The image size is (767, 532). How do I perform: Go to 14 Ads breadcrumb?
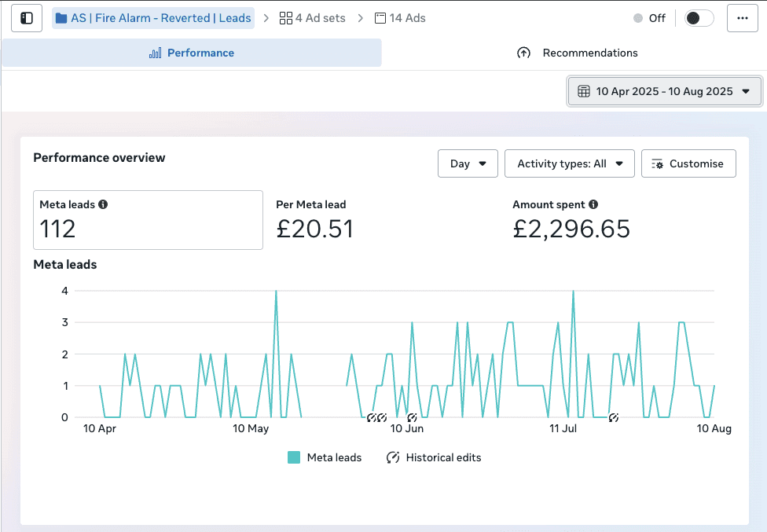(x=400, y=18)
